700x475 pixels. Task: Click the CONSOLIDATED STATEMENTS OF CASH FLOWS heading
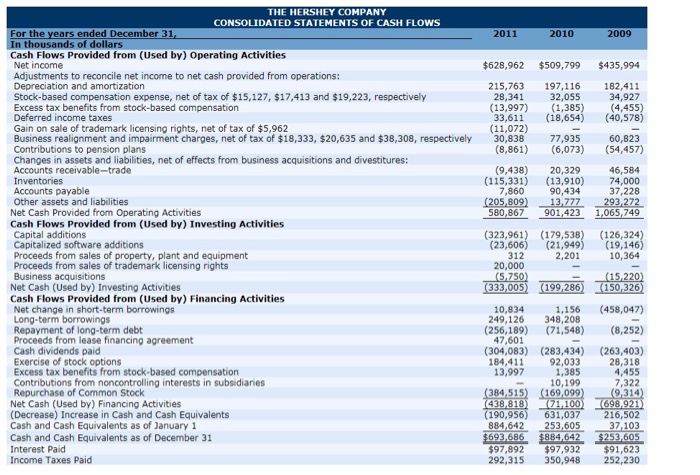point(327,23)
